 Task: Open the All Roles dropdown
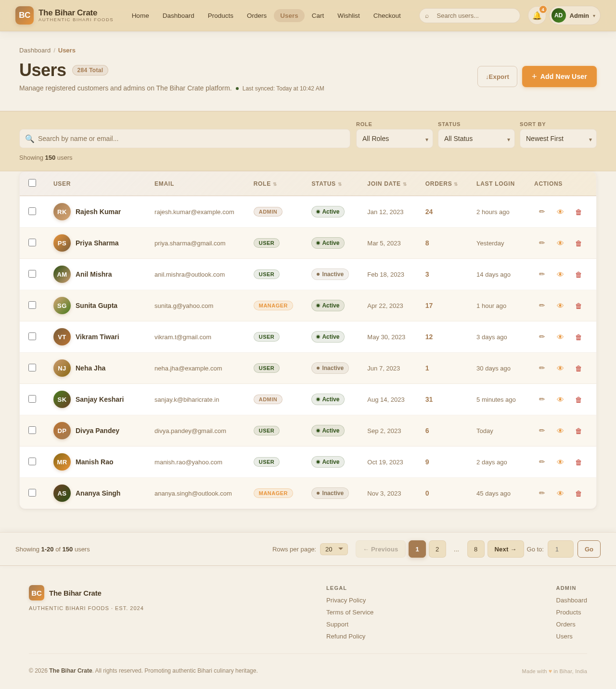[395, 139]
